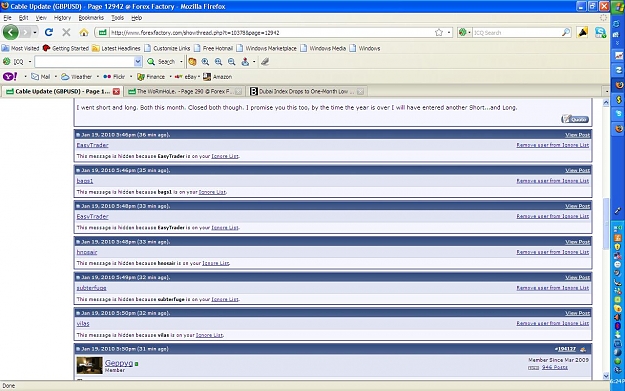The height and width of the screenshot is (391, 625).
Task: Click the zoom out magnifier icon
Action: tap(232, 61)
